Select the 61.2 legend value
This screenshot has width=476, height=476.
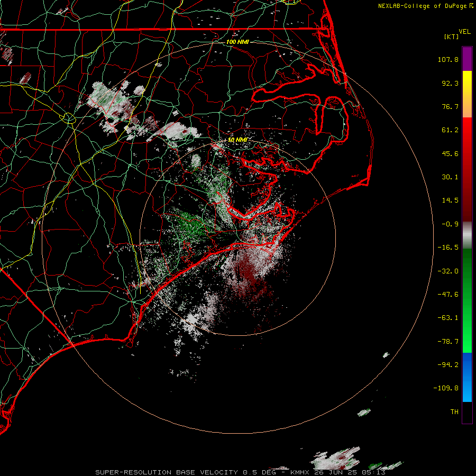pyautogui.click(x=450, y=130)
